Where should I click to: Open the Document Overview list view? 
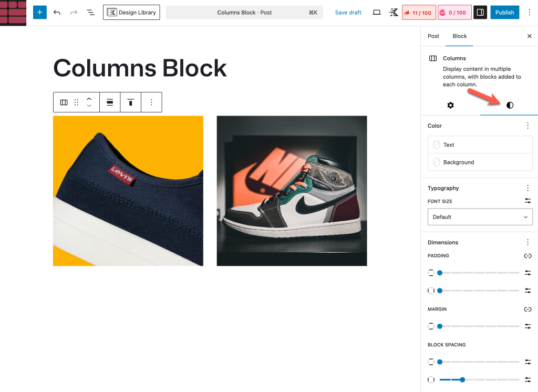[x=90, y=13]
